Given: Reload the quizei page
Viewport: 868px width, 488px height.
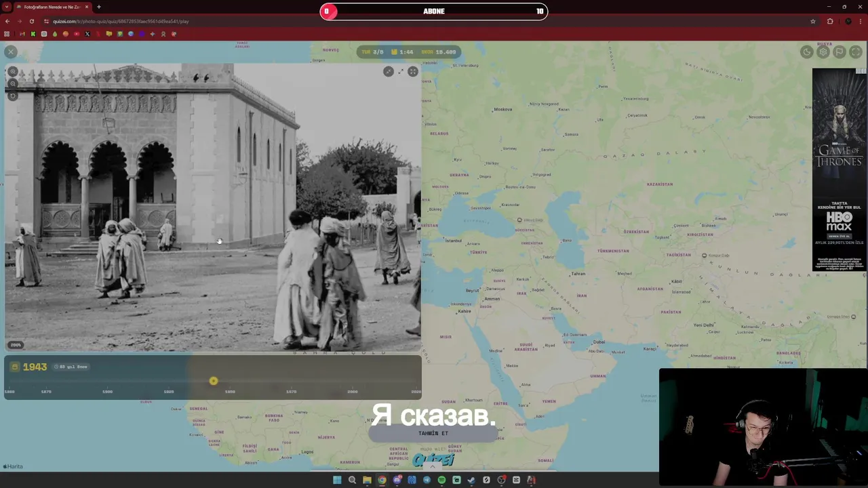Looking at the screenshot, I should click(x=31, y=21).
